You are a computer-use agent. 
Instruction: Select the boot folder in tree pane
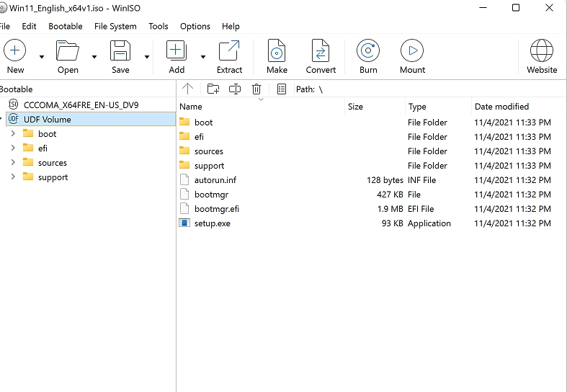click(47, 134)
